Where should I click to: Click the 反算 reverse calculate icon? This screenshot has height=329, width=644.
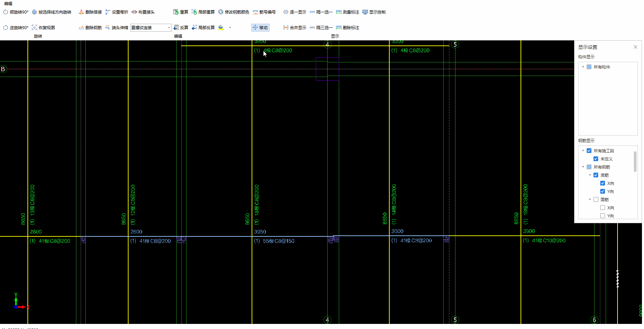(176, 28)
